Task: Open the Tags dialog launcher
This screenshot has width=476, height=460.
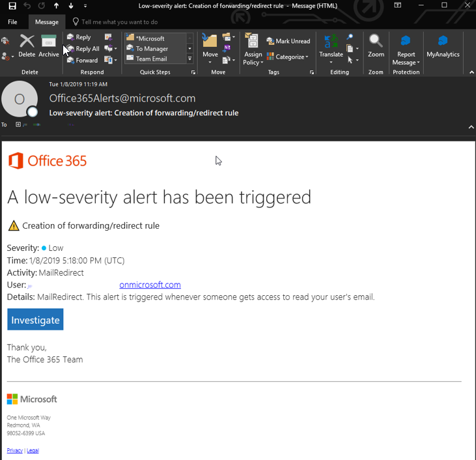Action: (312, 72)
